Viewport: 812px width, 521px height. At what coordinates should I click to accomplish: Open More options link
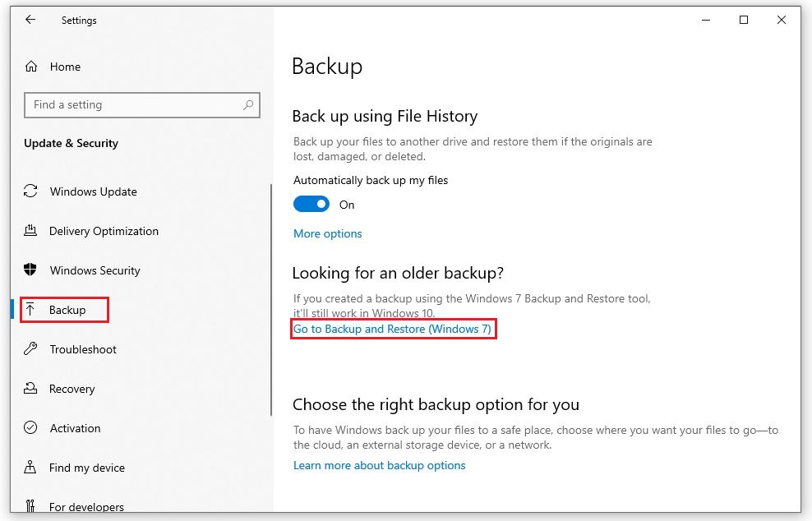point(327,233)
